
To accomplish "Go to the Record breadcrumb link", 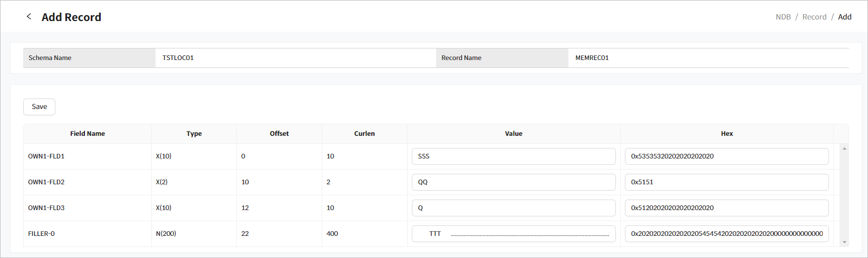I will coord(814,17).
